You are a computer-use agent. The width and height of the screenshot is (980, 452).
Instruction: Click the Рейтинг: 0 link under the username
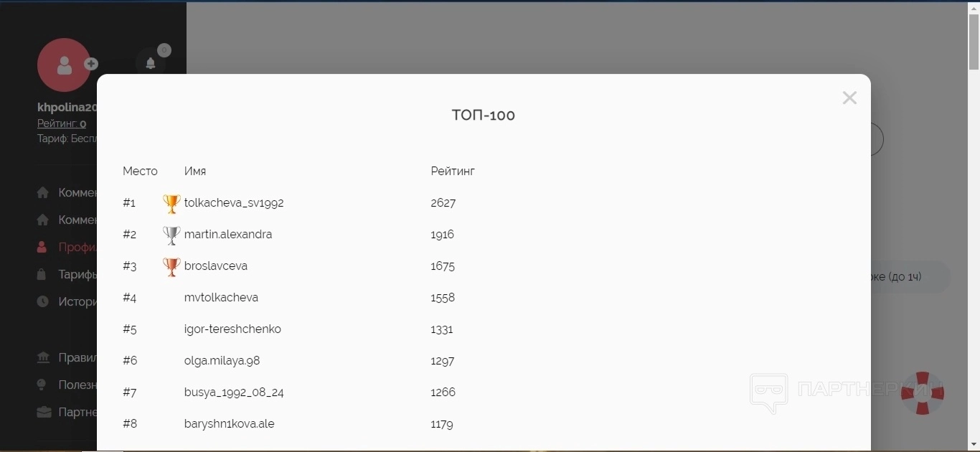[x=62, y=124]
